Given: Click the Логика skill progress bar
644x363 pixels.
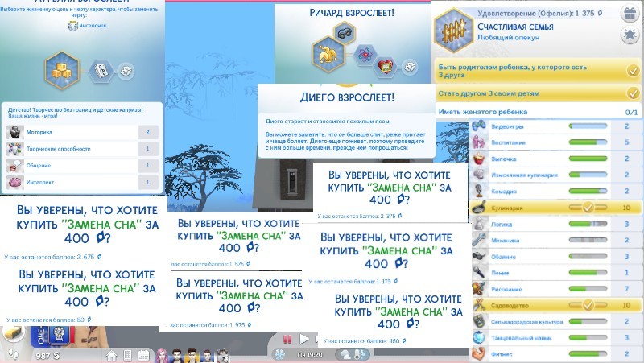Looking at the screenshot, I should tap(588, 224).
